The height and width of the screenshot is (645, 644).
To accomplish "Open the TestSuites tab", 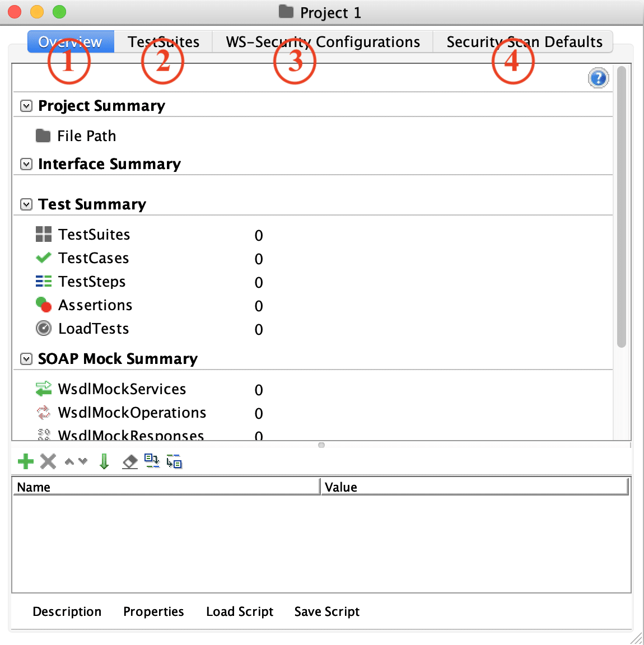I will pos(164,41).
